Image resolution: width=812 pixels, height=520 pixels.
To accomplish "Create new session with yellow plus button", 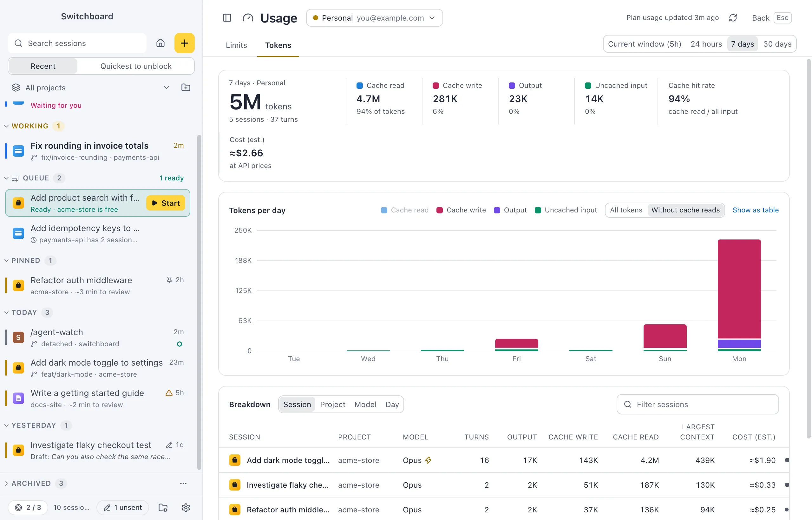I will click(x=184, y=43).
